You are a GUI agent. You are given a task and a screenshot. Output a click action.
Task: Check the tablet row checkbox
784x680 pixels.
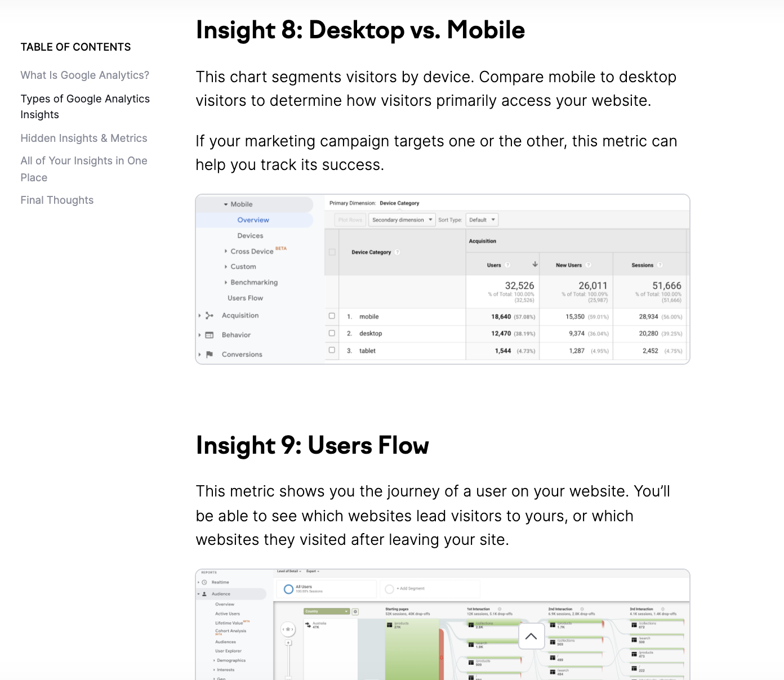point(332,350)
